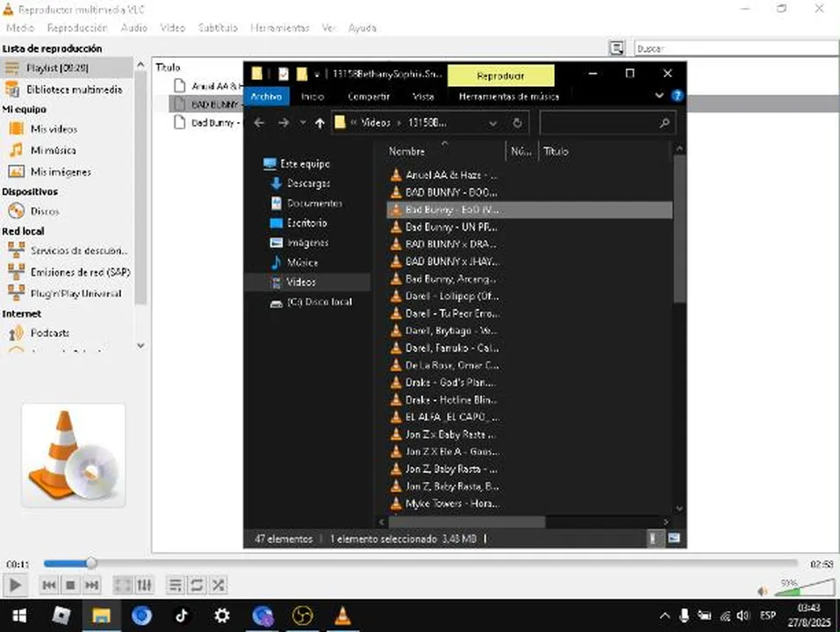Screen dimensions: 840x632
Task: Open TikTok from the taskbar
Action: 182,615
